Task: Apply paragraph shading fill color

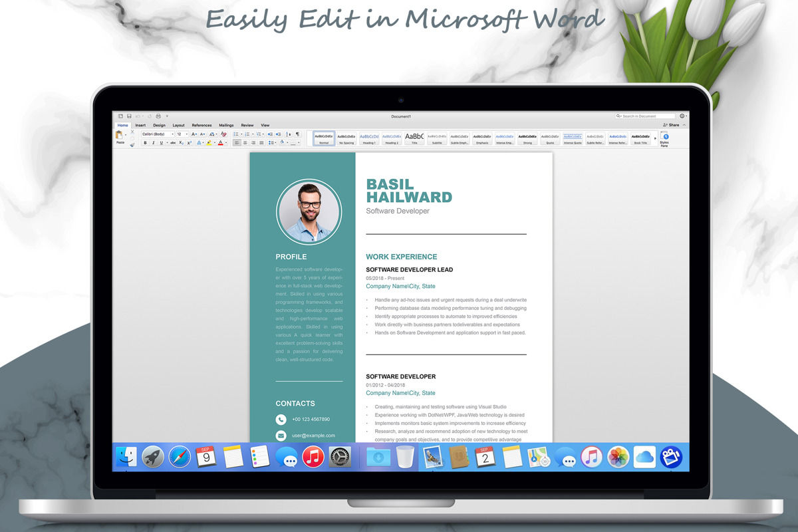Action: coord(282,142)
